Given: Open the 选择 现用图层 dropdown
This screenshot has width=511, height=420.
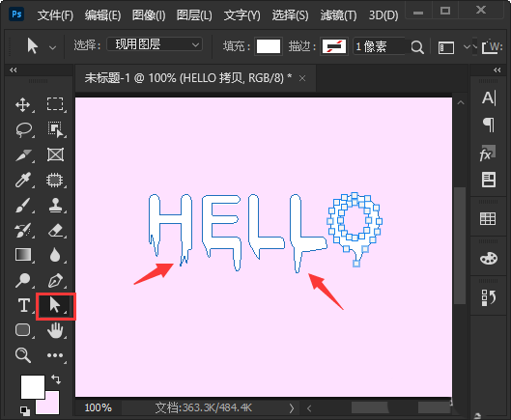Looking at the screenshot, I should click(155, 44).
